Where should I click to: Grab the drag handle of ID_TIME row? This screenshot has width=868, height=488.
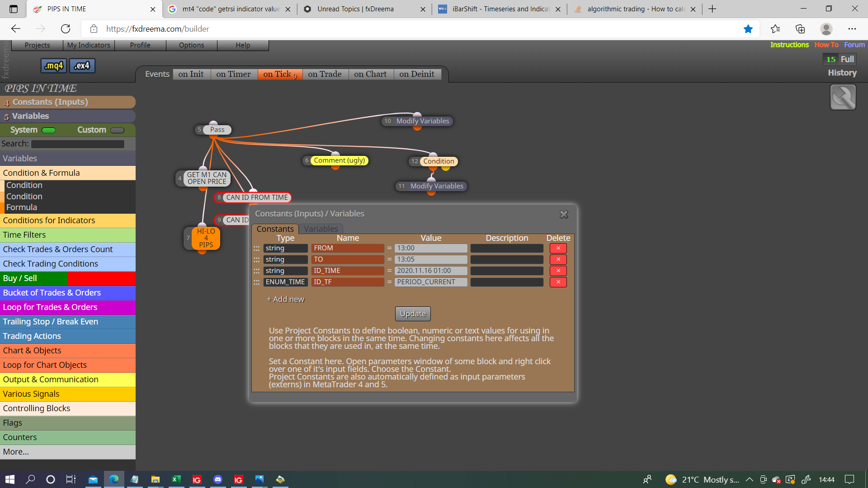coord(256,271)
